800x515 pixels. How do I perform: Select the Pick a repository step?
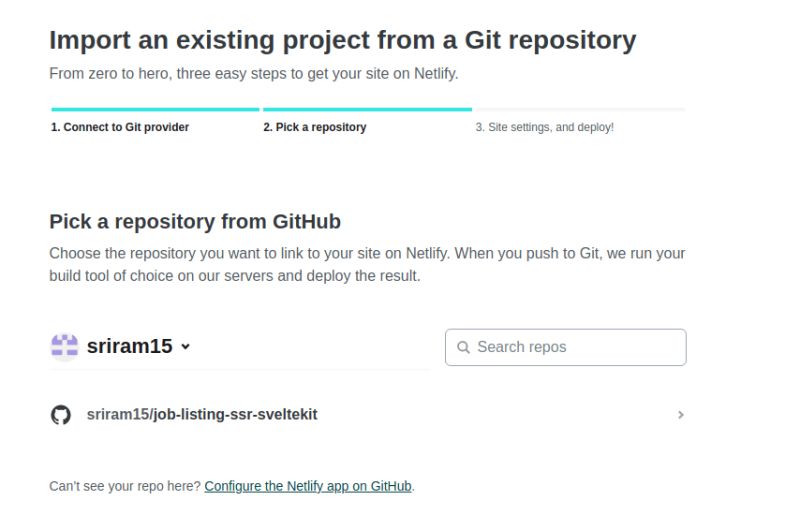pyautogui.click(x=315, y=127)
